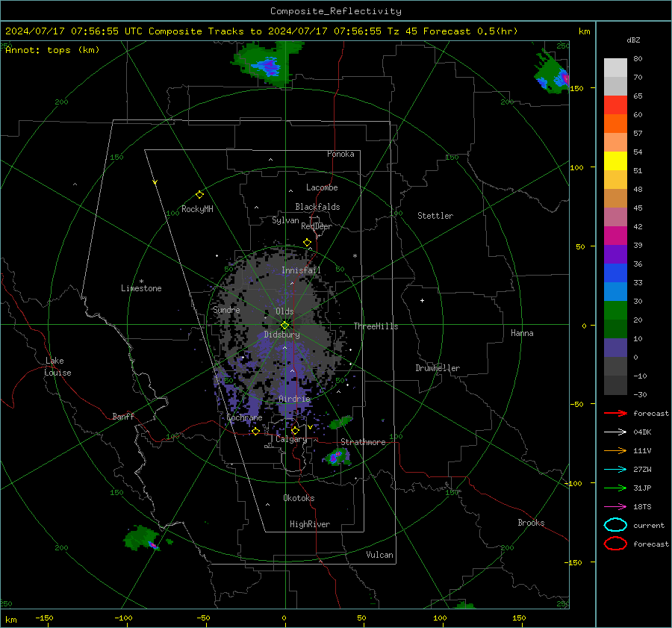The height and width of the screenshot is (628, 672).
Task: Click the yellow diamond marker below RedDeer
Action: [x=307, y=243]
